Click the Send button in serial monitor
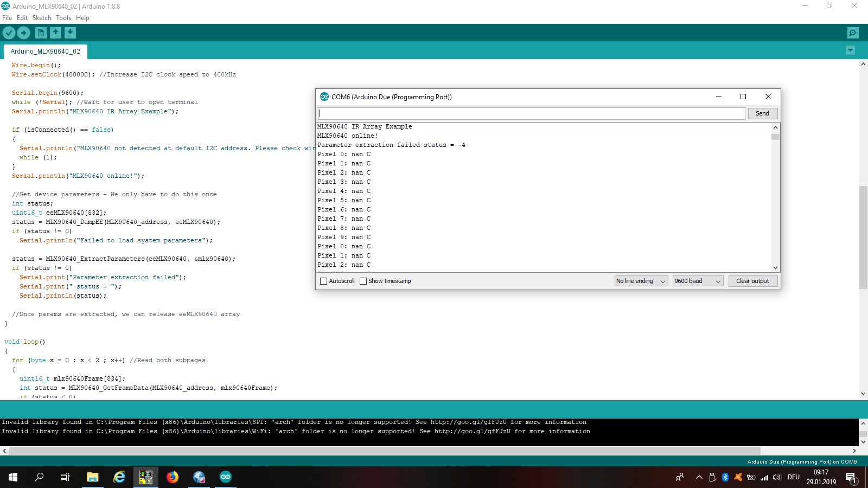868x488 pixels. point(762,113)
